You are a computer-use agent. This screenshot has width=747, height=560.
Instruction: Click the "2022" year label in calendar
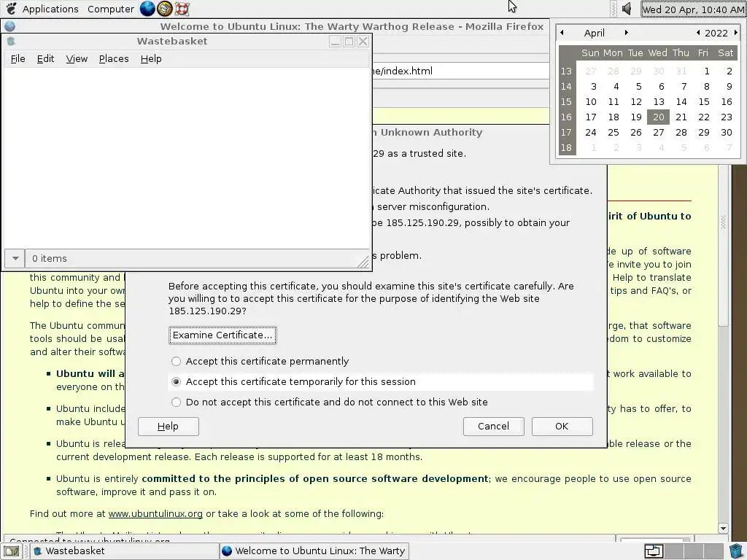716,33
